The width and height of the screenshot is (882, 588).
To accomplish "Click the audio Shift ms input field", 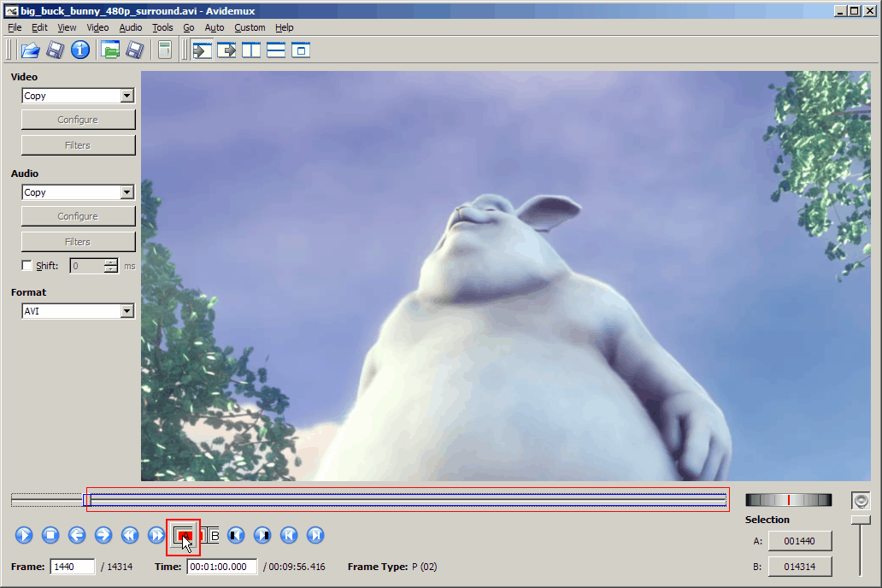I will click(88, 266).
